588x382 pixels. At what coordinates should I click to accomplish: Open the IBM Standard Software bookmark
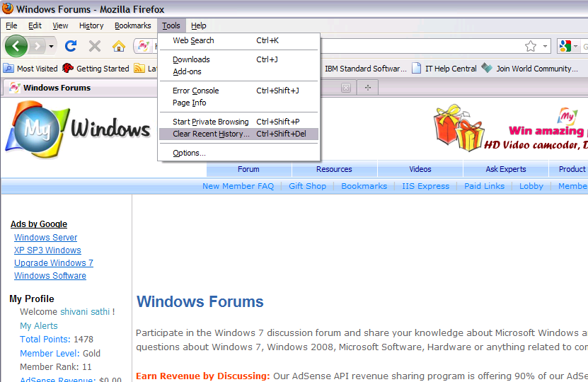365,69
